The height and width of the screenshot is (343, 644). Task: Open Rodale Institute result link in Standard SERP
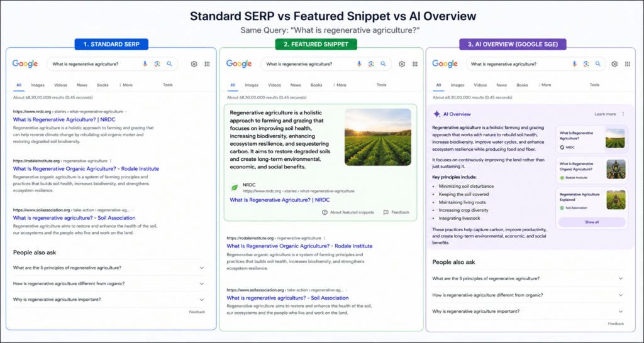(x=86, y=168)
